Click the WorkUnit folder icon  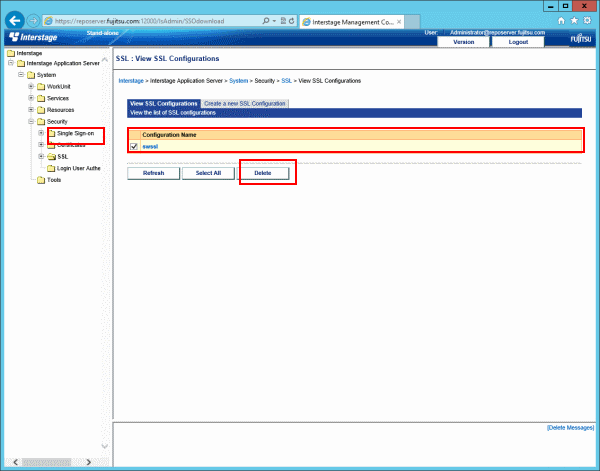(41, 87)
